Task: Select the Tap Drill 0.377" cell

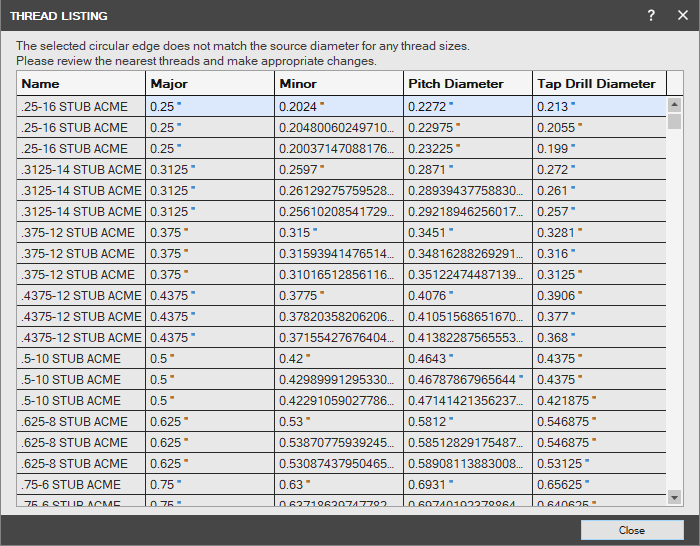Action: pos(600,317)
